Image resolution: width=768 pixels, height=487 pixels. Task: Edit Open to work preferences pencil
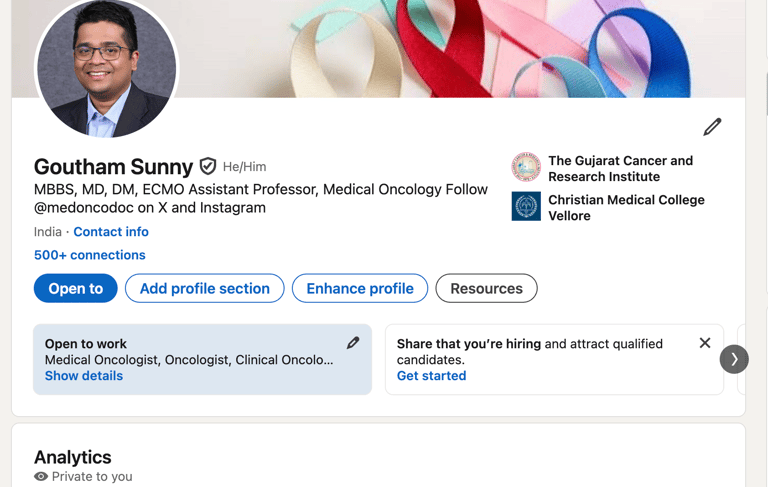pos(353,343)
